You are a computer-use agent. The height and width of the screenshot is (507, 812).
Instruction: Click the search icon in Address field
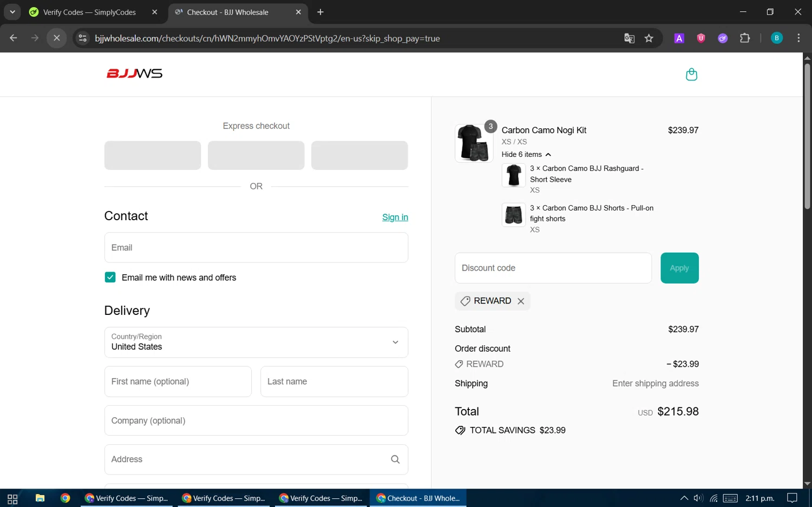(x=395, y=459)
